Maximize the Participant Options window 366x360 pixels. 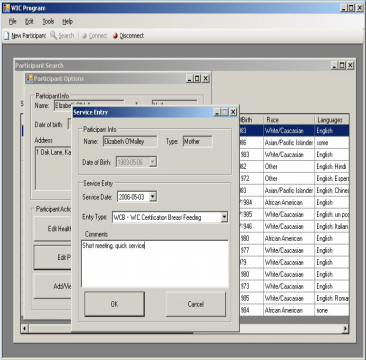click(198, 79)
